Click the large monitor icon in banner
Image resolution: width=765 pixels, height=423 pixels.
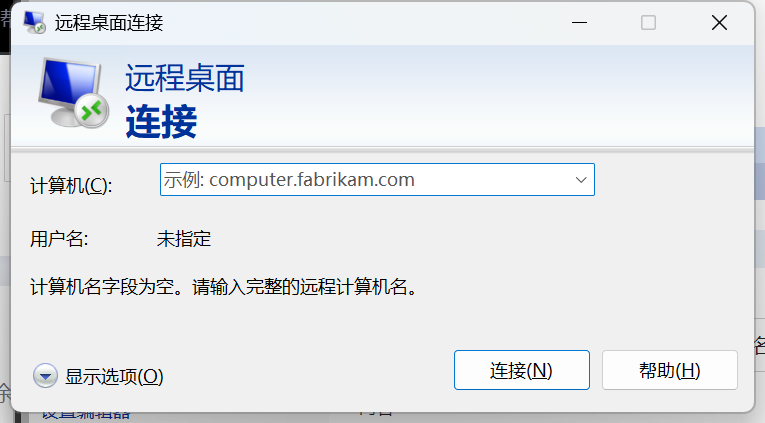click(73, 93)
